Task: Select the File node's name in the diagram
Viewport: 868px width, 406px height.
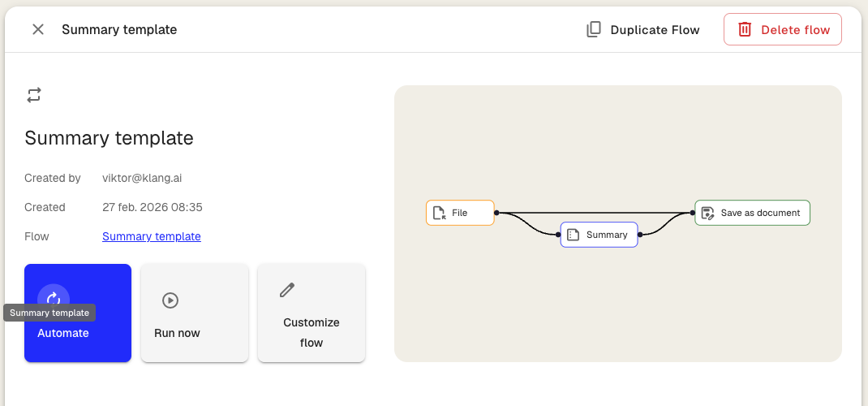Action: tap(459, 213)
